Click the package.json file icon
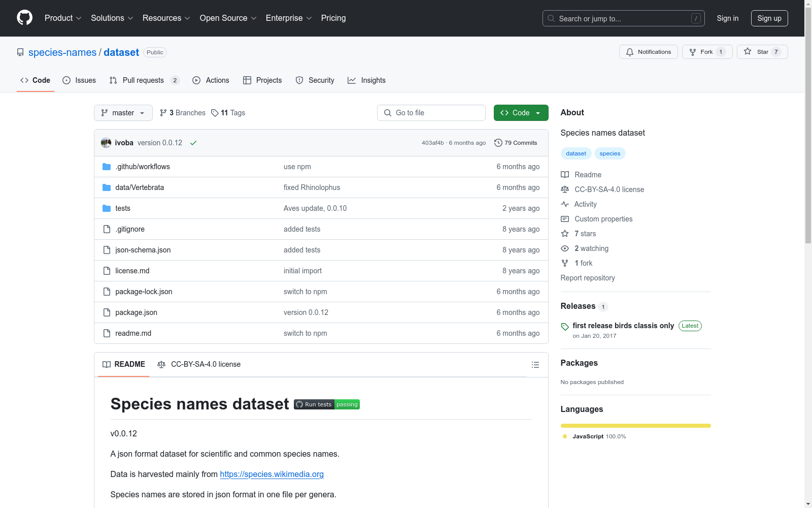The image size is (812, 508). [x=107, y=312]
